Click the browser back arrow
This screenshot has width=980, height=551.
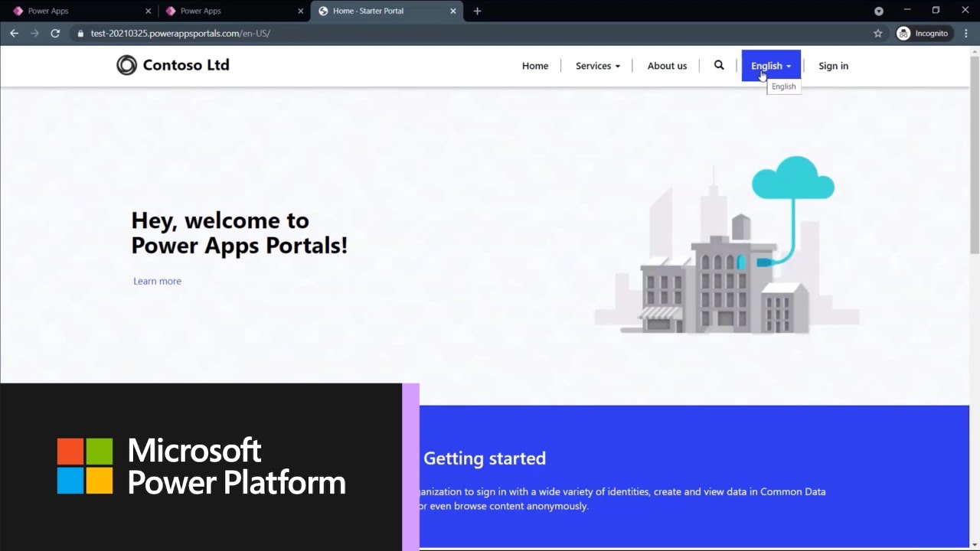(14, 34)
